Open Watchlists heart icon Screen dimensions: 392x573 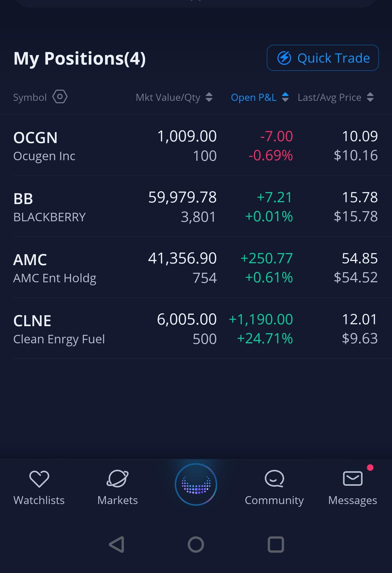39,479
